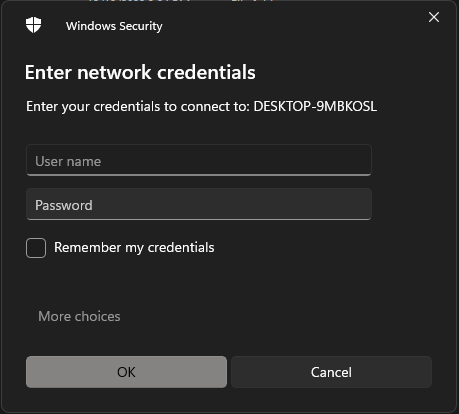Click the 'Remember my credentials' label text
Screen dimensions: 459x414
[x=134, y=248]
